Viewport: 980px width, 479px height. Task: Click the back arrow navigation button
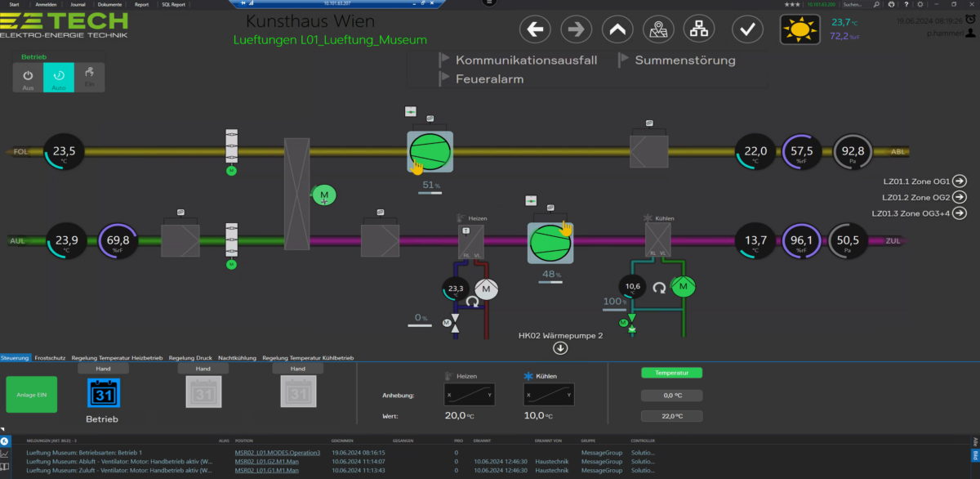[x=536, y=29]
